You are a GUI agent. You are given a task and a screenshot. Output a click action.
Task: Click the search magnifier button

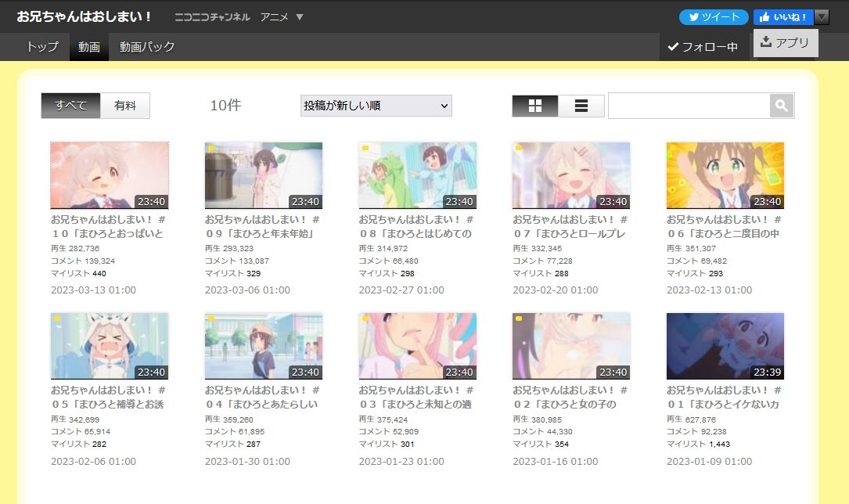[x=782, y=106]
